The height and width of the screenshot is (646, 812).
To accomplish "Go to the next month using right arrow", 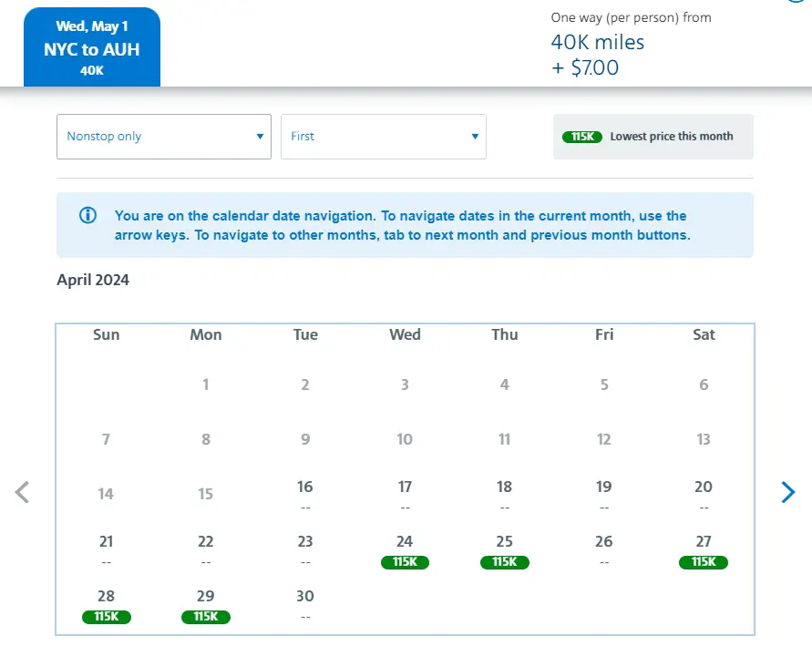I will tap(788, 493).
